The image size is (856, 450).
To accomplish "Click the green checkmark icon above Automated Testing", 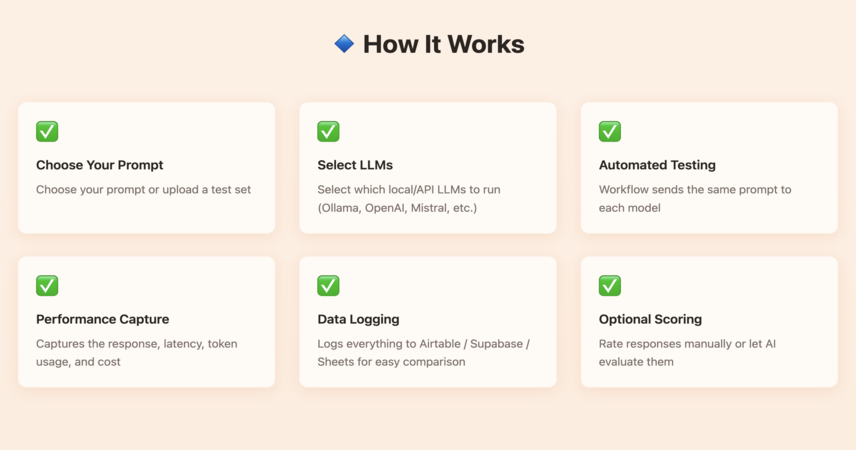I will coord(610,132).
